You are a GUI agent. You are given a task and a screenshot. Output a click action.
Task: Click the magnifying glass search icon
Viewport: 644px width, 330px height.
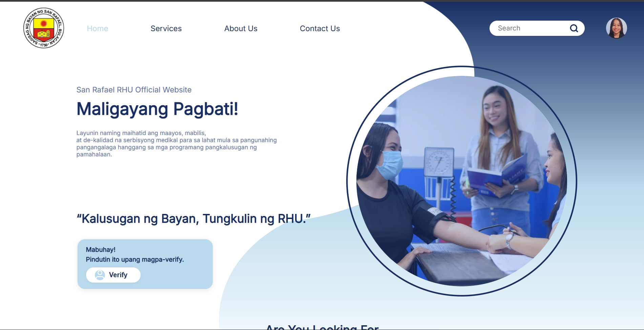pos(574,28)
